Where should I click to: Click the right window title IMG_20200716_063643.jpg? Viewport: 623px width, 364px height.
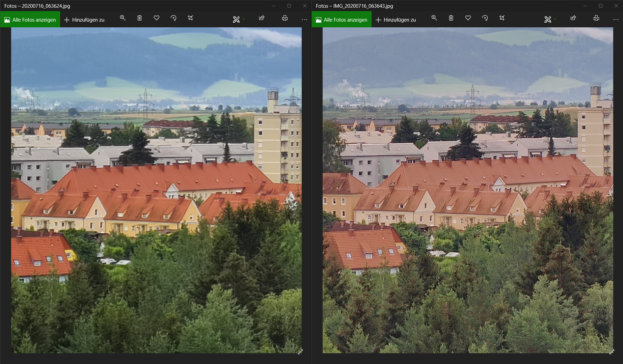(363, 6)
